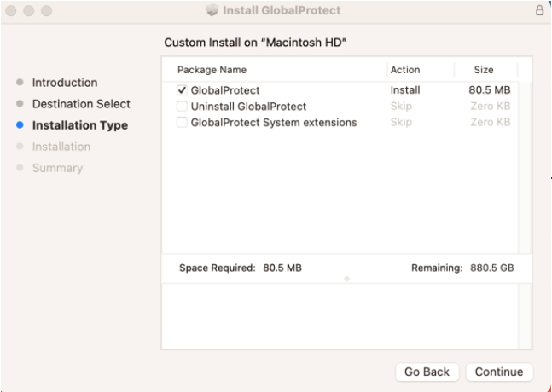The width and height of the screenshot is (552, 392).
Task: Check the Uninstall GlobalProtect checkbox
Action: [182, 107]
